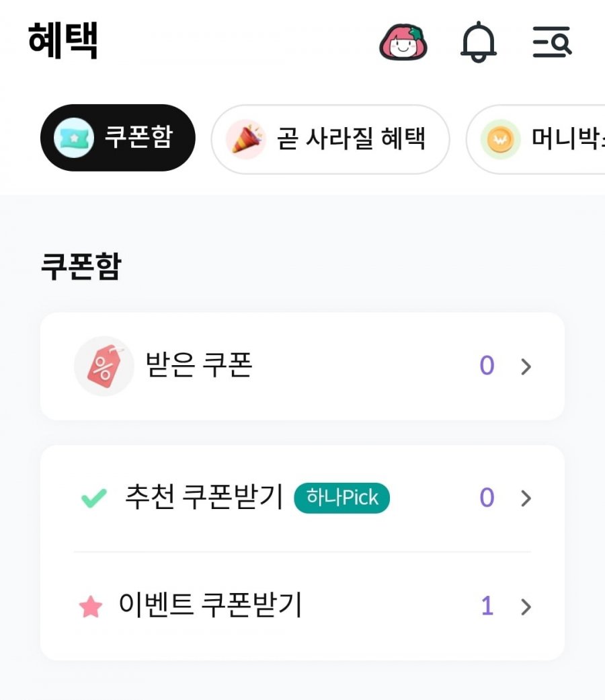Open the menu search icon

[553, 42]
